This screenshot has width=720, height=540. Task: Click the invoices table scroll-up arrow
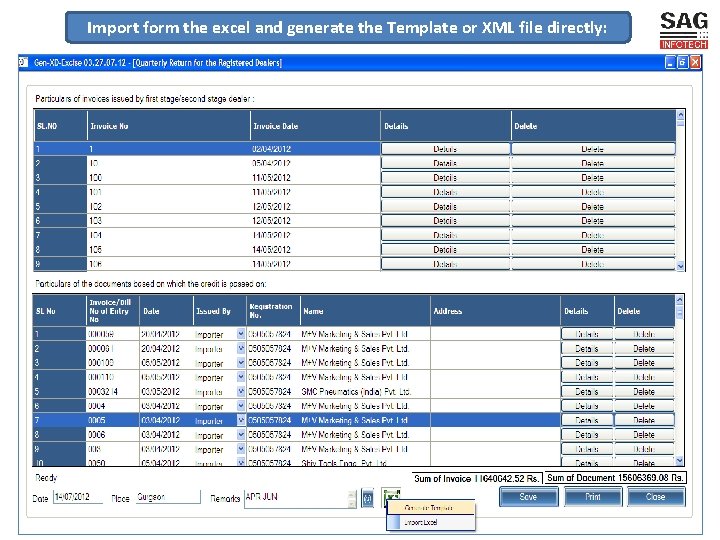point(681,114)
